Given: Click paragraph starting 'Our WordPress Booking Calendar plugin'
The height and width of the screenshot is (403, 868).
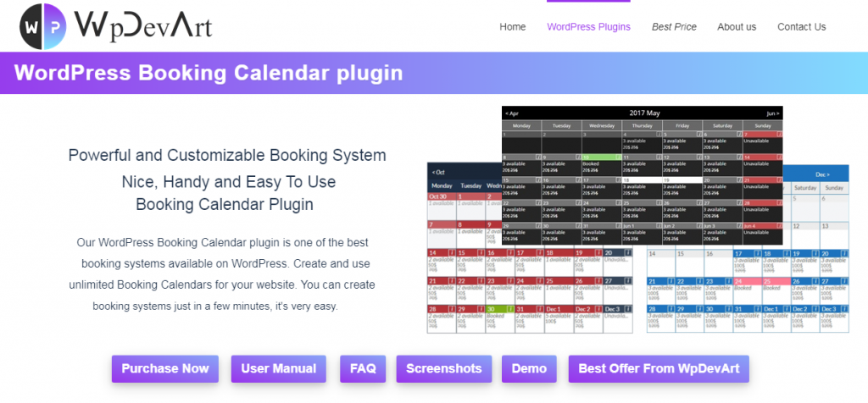Looking at the screenshot, I should [222, 274].
